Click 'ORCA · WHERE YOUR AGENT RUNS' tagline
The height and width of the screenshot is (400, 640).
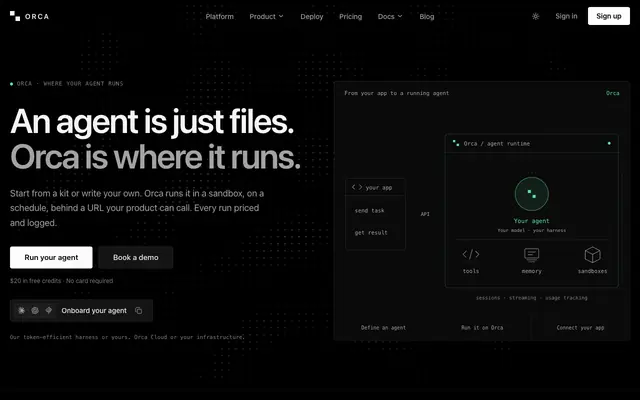[x=70, y=84]
